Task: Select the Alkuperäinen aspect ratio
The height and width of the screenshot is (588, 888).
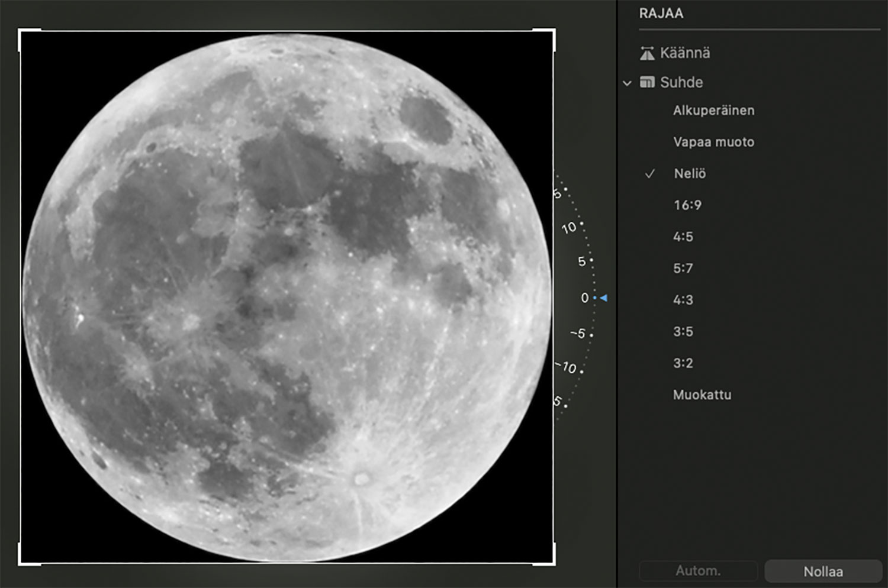Action: click(x=713, y=111)
